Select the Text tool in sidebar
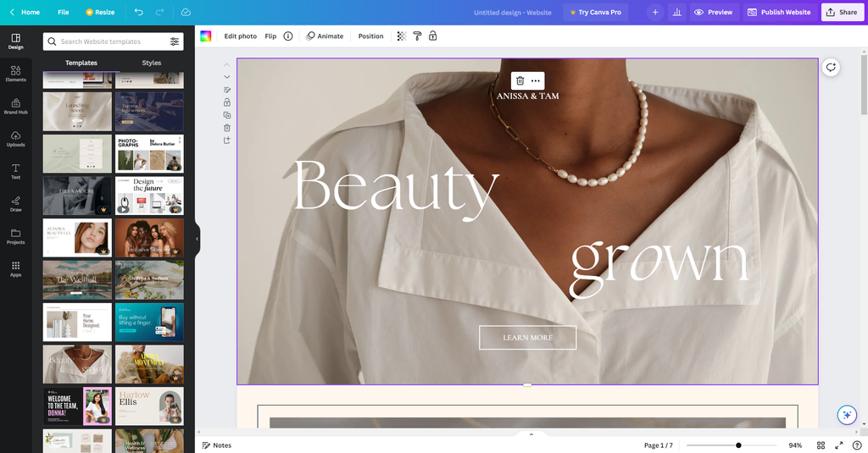Viewport: 868px width, 453px height. click(x=15, y=172)
